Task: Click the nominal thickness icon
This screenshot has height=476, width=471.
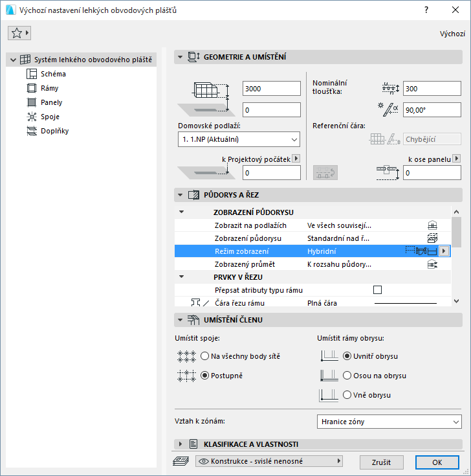Action: (391, 88)
